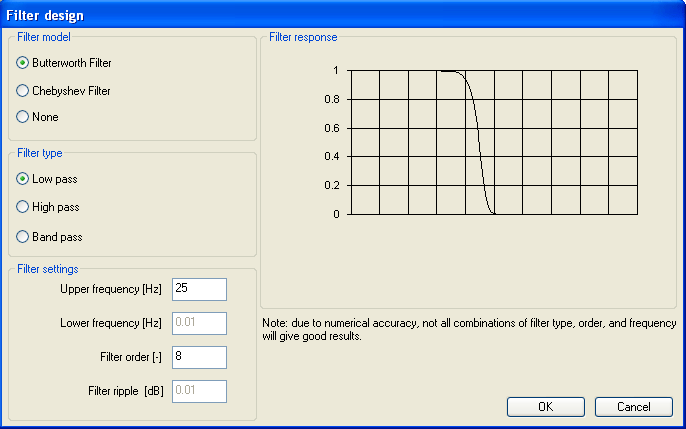Viewport: 686px width, 429px height.
Task: Pick the Band pass filter type
Action: coord(23,237)
